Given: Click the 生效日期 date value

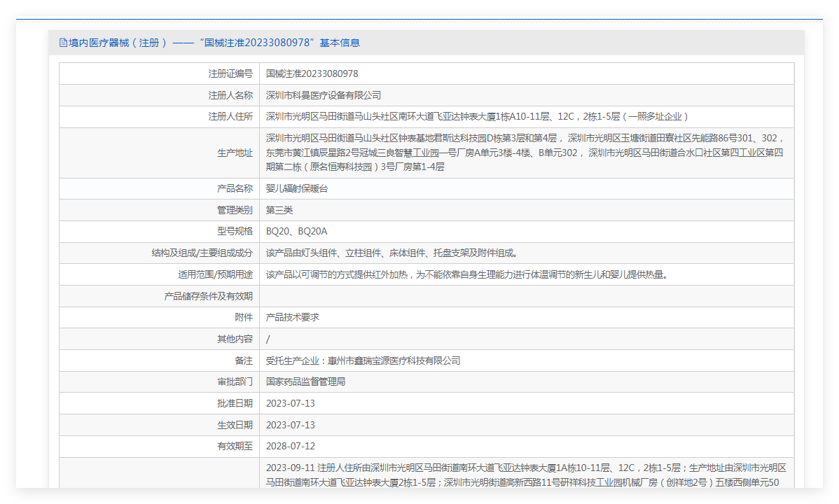Looking at the screenshot, I should (291, 425).
